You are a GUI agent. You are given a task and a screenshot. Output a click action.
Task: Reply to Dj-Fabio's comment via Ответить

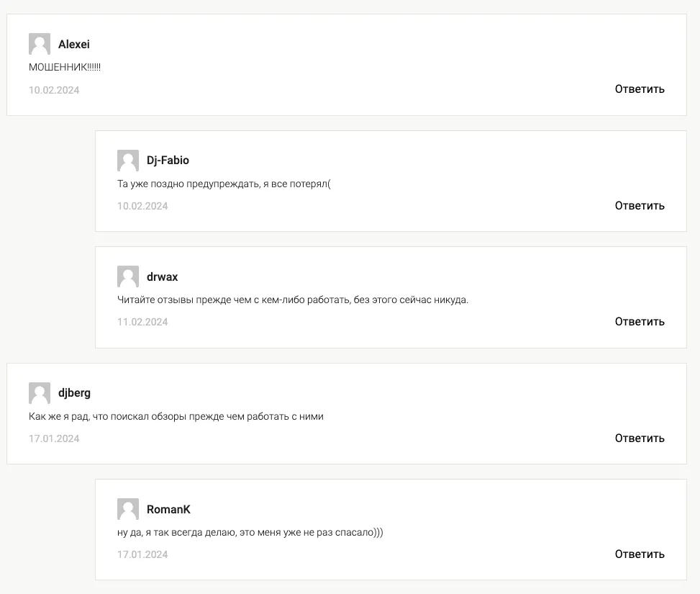click(x=640, y=206)
